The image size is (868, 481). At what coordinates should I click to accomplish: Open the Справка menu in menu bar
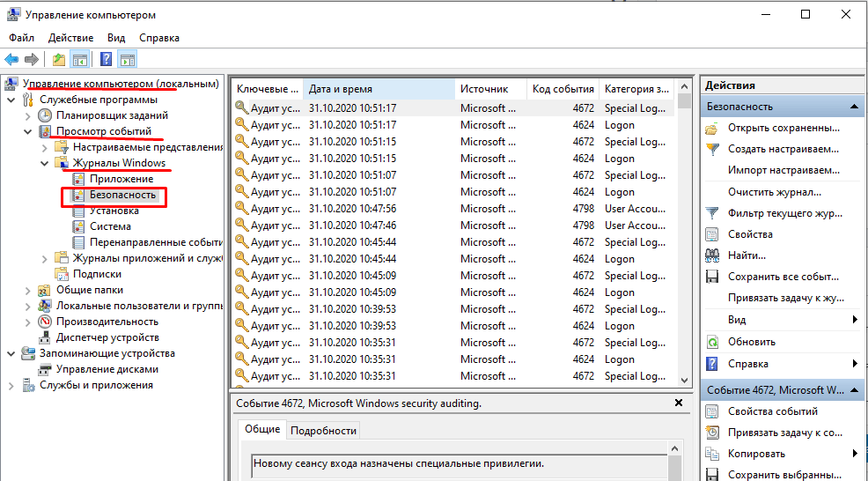tap(159, 38)
